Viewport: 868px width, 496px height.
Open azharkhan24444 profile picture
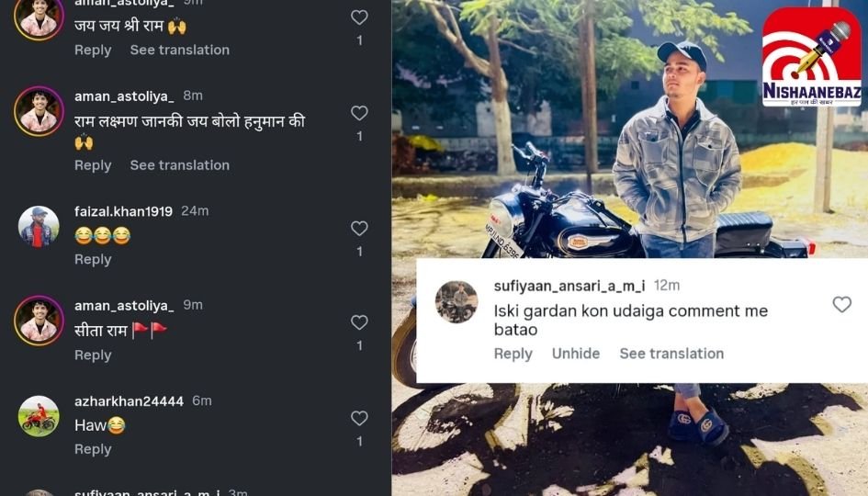[39, 416]
